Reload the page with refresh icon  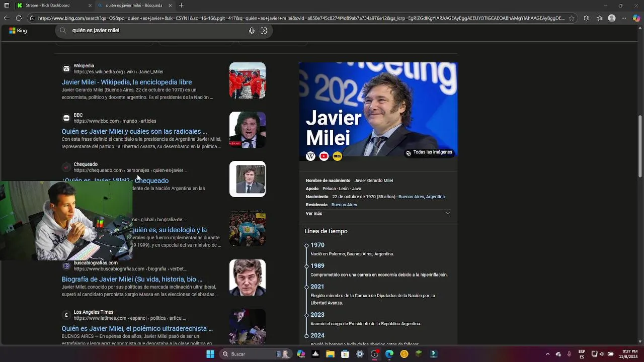tap(19, 18)
